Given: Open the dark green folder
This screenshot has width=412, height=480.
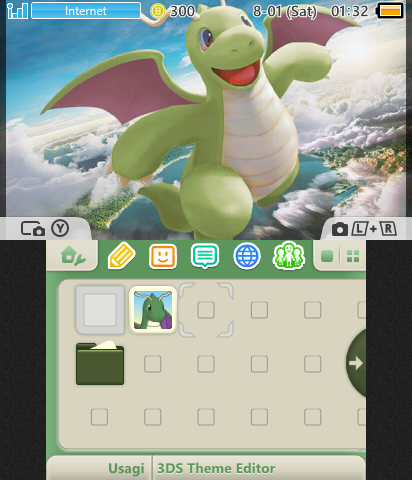Looking at the screenshot, I should 100,363.
